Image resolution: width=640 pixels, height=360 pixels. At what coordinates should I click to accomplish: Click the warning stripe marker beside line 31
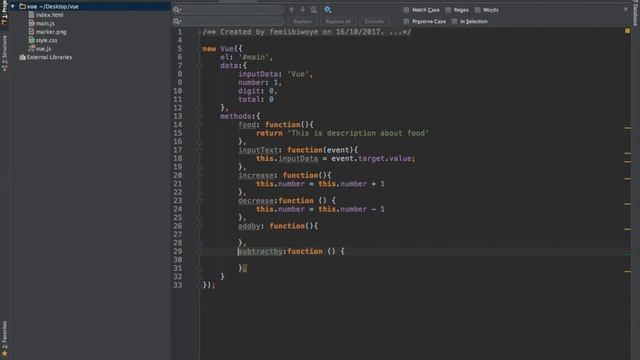click(627, 271)
